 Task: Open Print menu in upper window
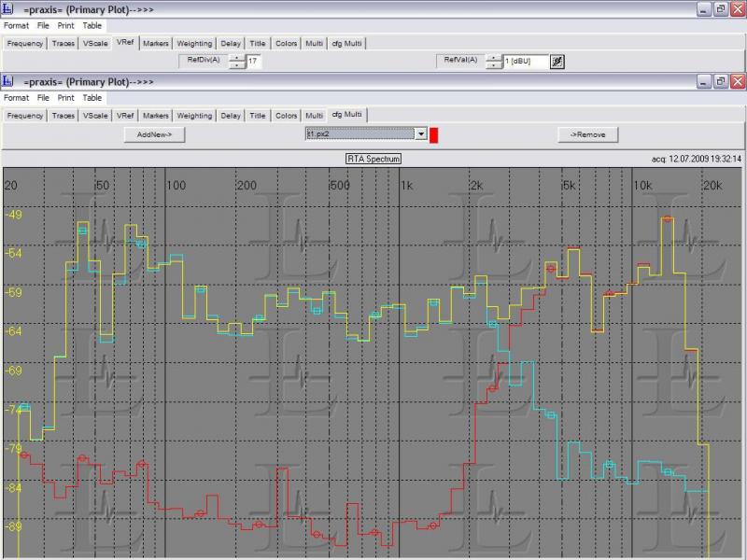coord(65,25)
